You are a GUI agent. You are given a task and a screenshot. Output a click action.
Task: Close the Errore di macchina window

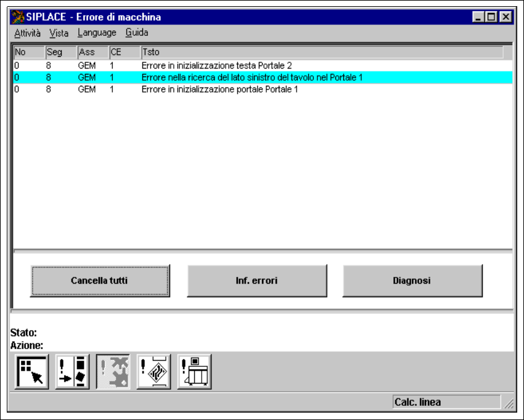pyautogui.click(x=506, y=17)
